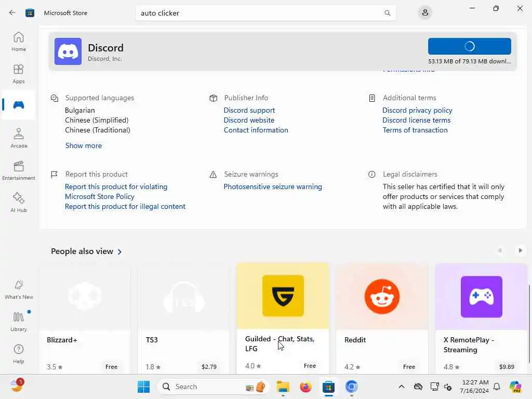Open the clock showing 12:27 AM
Viewport: 532px width, 399px height.
tap(474, 387)
